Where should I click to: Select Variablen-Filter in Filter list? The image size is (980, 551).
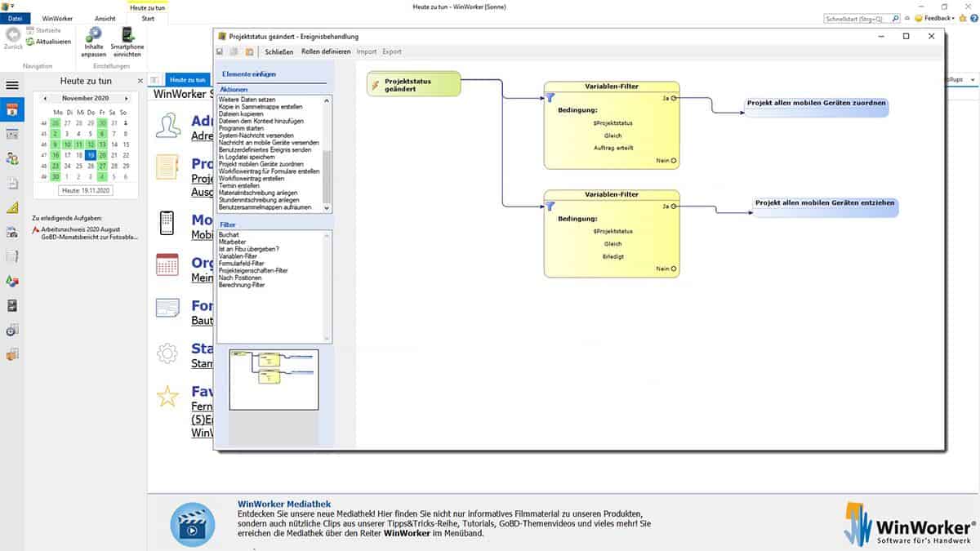(x=238, y=256)
